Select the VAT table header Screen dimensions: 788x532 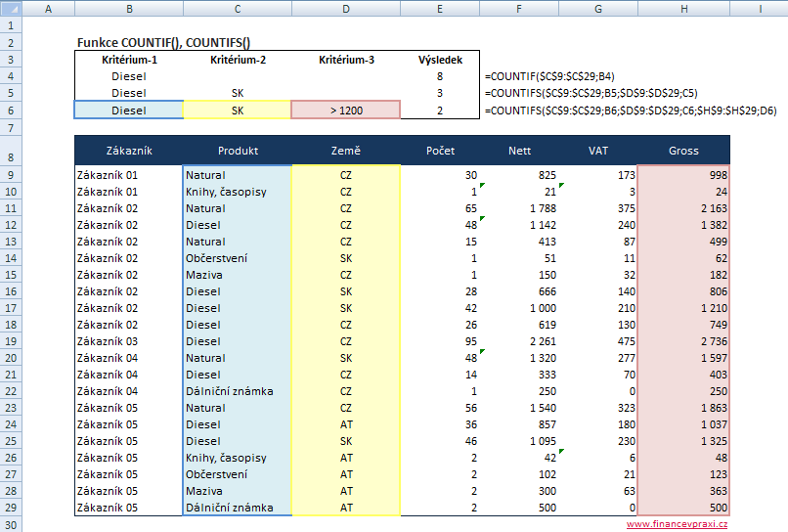tap(598, 151)
